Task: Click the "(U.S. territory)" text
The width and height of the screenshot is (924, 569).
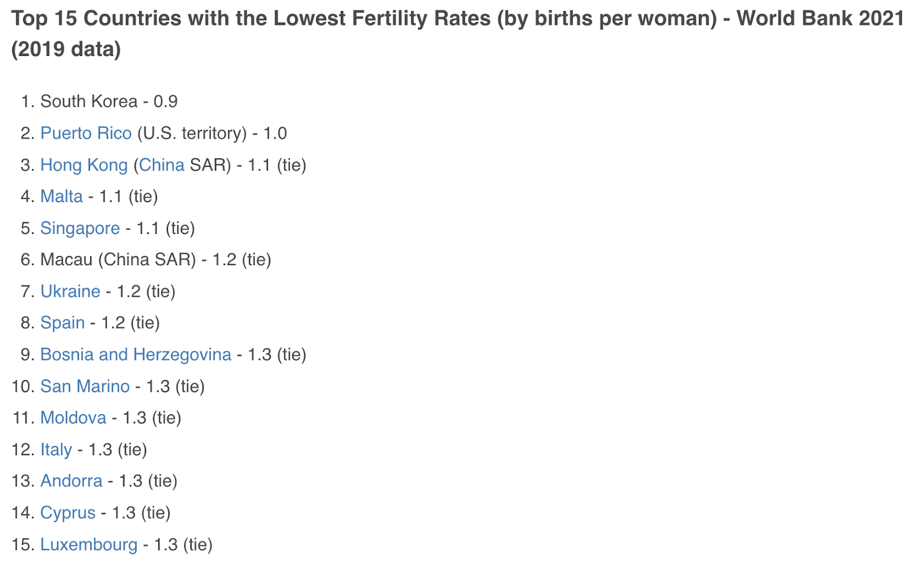Action: (x=192, y=133)
